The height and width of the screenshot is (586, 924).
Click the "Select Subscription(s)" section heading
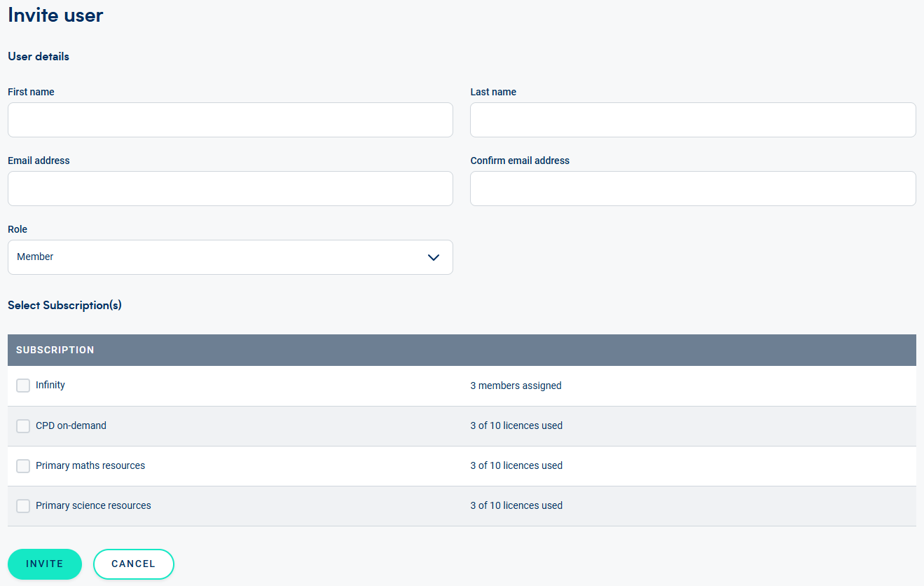[64, 305]
